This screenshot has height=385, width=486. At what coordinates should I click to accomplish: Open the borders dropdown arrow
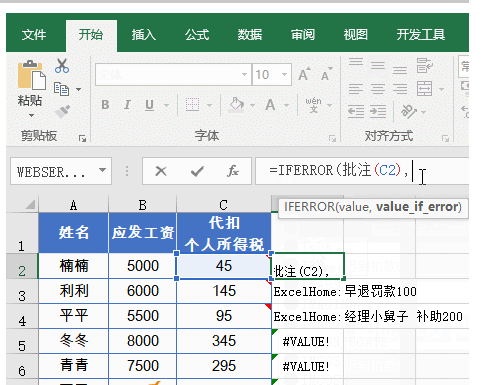click(209, 105)
